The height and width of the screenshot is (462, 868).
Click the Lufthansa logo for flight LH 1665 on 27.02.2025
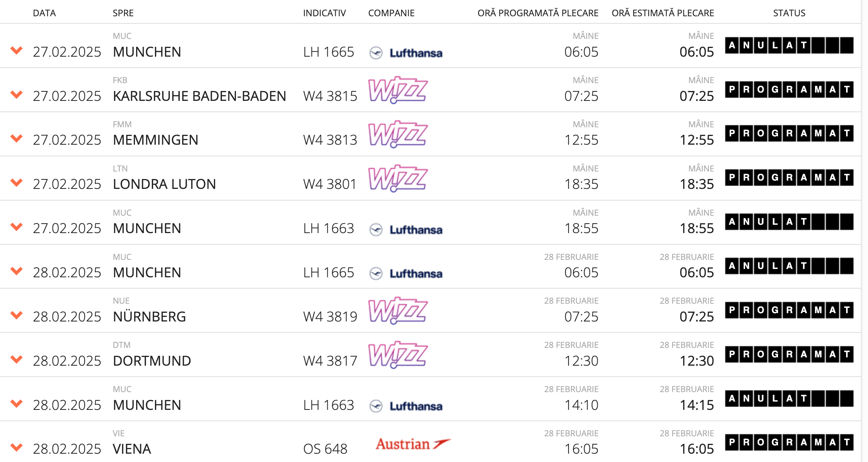tap(406, 53)
